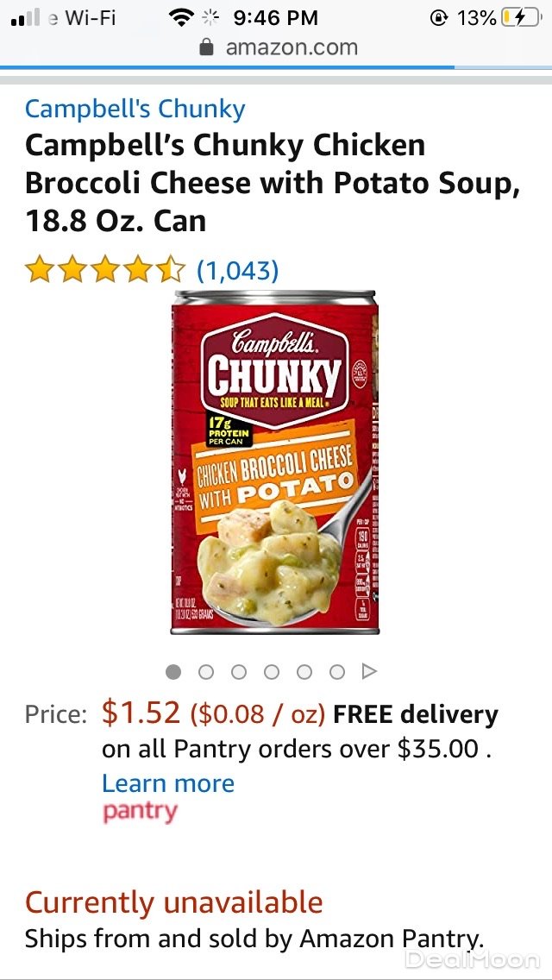Screen dimensions: 552x980
Task: Select the fourth image carousel dot
Action: 272,672
